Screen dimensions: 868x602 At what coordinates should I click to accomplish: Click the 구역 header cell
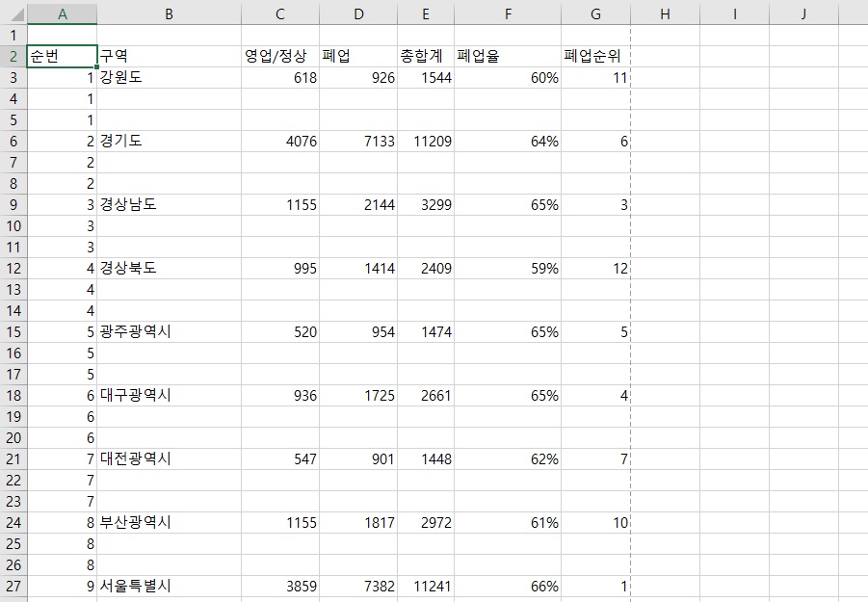169,57
